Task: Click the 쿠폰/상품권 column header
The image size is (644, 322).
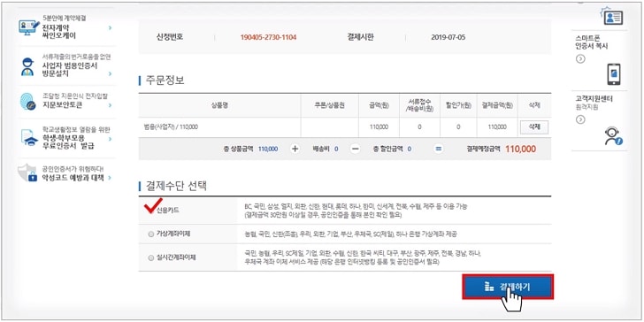Action: click(329, 105)
